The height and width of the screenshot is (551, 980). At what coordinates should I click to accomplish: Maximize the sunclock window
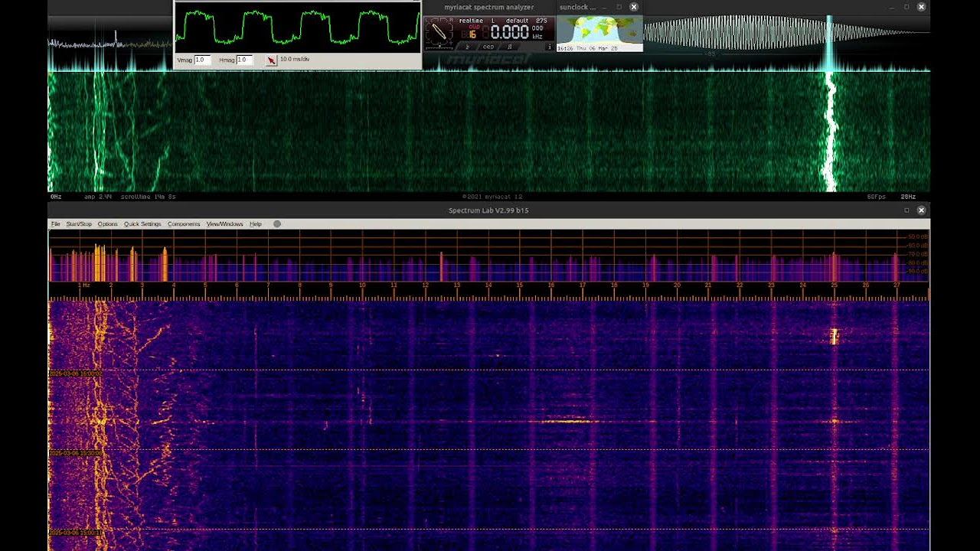click(x=619, y=7)
